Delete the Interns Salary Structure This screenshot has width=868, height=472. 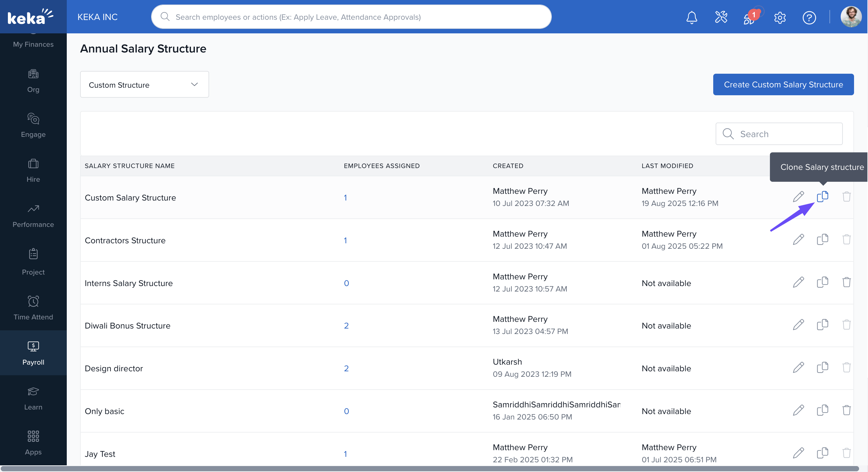[x=846, y=282]
